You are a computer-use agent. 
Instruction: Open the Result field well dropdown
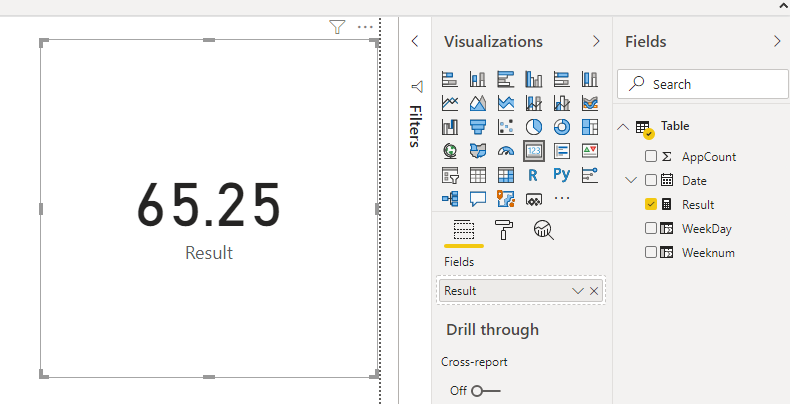pyautogui.click(x=577, y=291)
